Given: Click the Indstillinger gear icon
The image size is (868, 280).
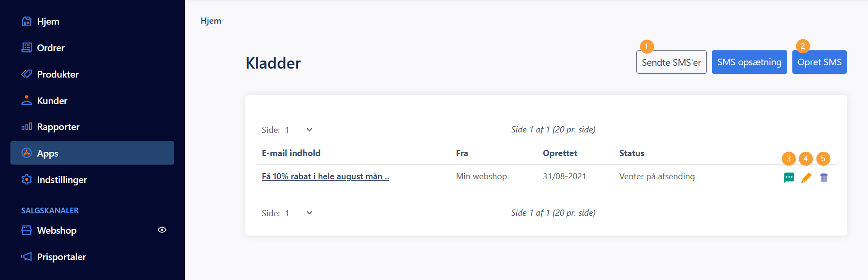Looking at the screenshot, I should coord(26,180).
